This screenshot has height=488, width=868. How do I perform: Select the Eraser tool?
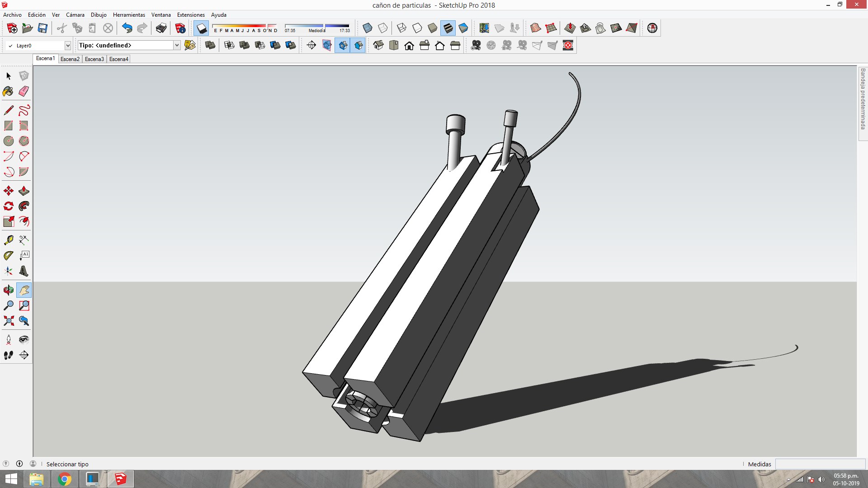click(x=24, y=91)
